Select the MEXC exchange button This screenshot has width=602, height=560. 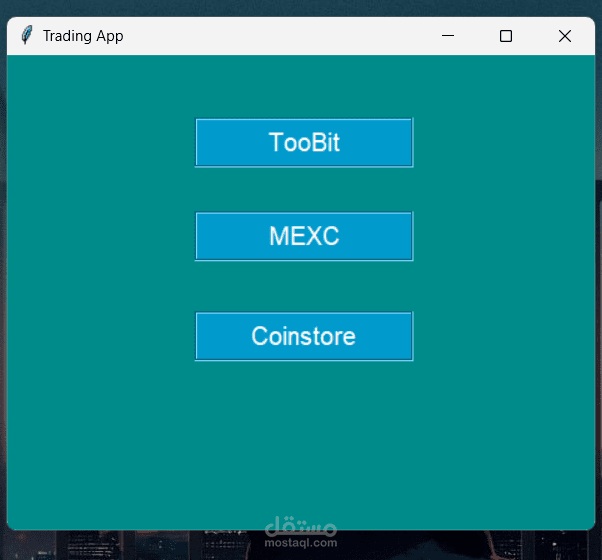click(x=304, y=236)
